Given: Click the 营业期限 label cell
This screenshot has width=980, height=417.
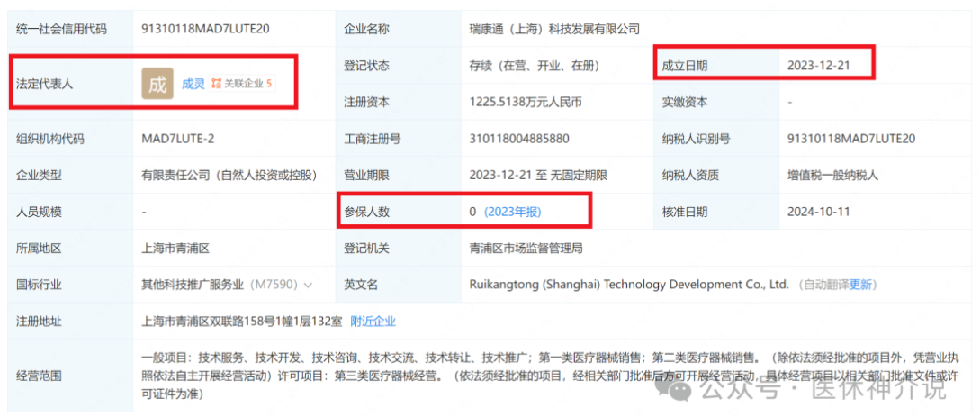Looking at the screenshot, I should [399, 176].
